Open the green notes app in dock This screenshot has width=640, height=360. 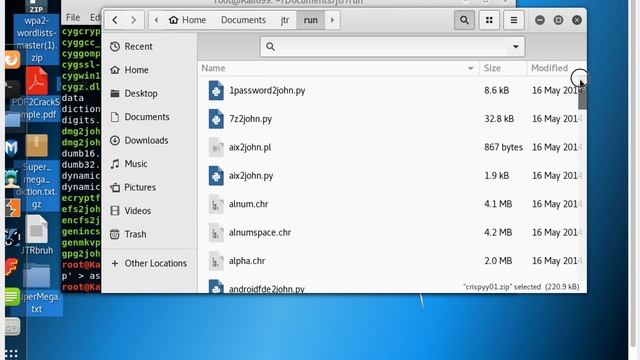[x=12, y=297]
